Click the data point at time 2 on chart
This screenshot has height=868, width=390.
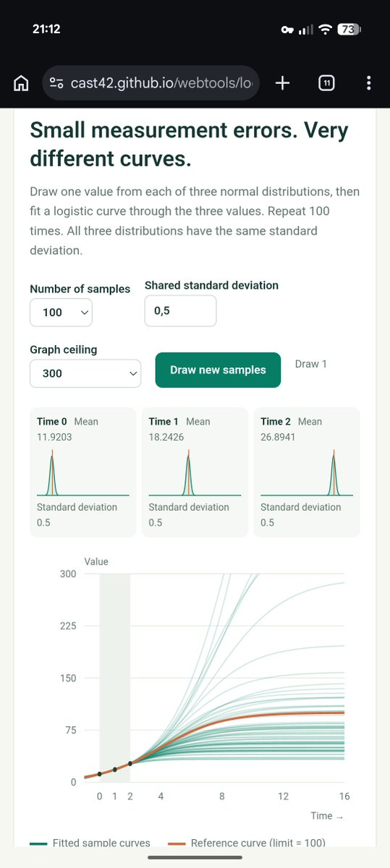tap(130, 763)
